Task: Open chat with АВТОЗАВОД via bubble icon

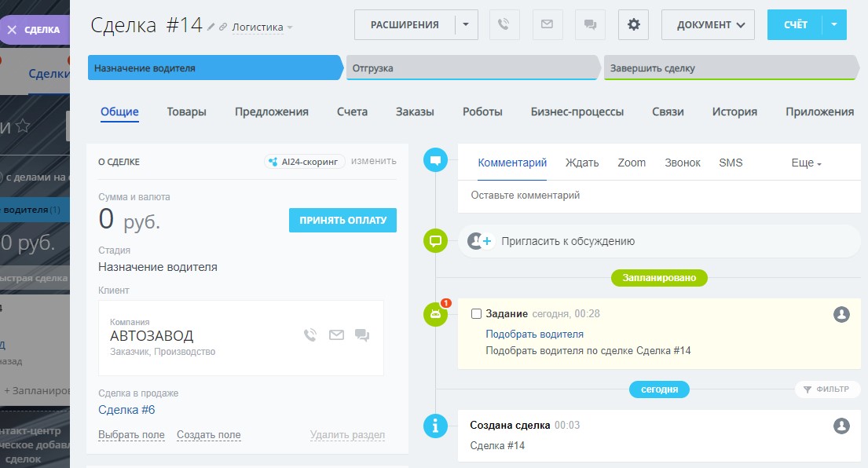Action: pos(362,335)
